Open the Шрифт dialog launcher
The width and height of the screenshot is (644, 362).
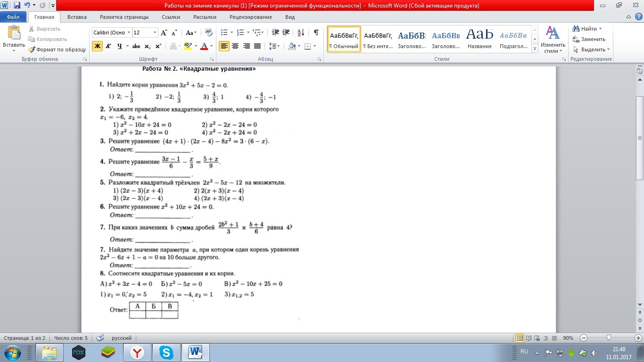coord(212,59)
